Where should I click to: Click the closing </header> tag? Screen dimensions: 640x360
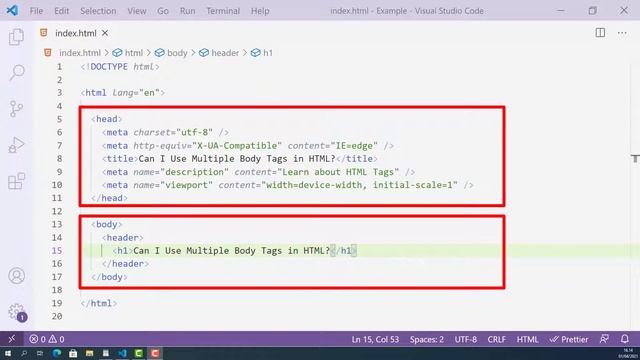[125, 264]
